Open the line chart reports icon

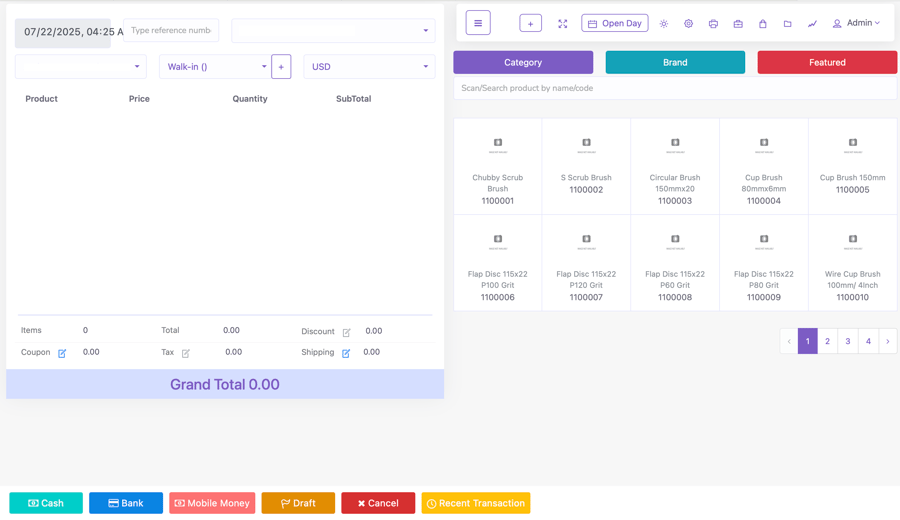tap(812, 24)
